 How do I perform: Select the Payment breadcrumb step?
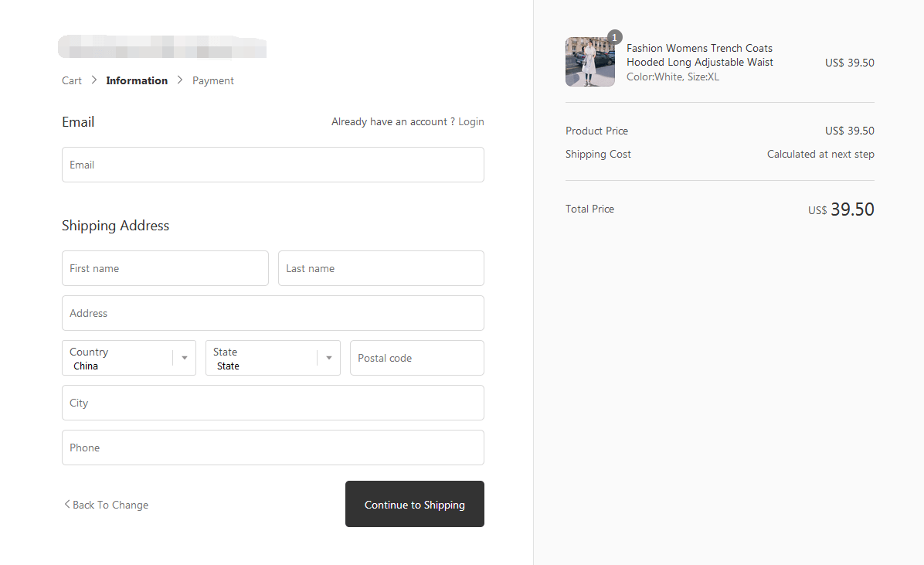click(213, 80)
